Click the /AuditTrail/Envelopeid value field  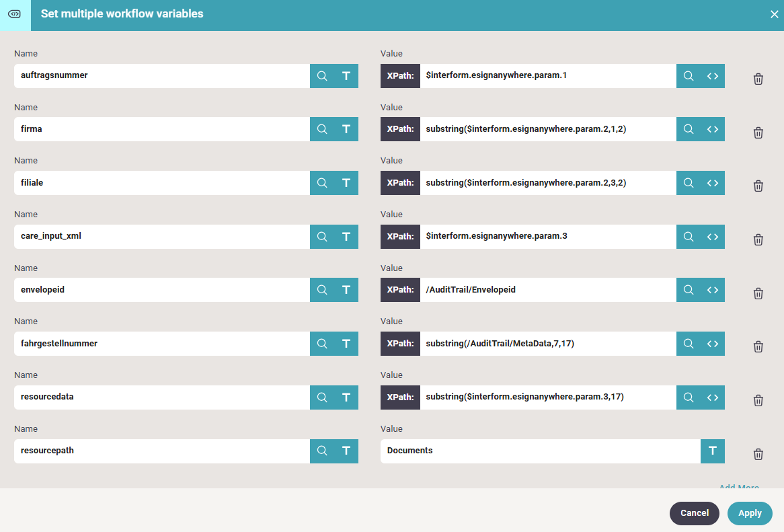548,290
